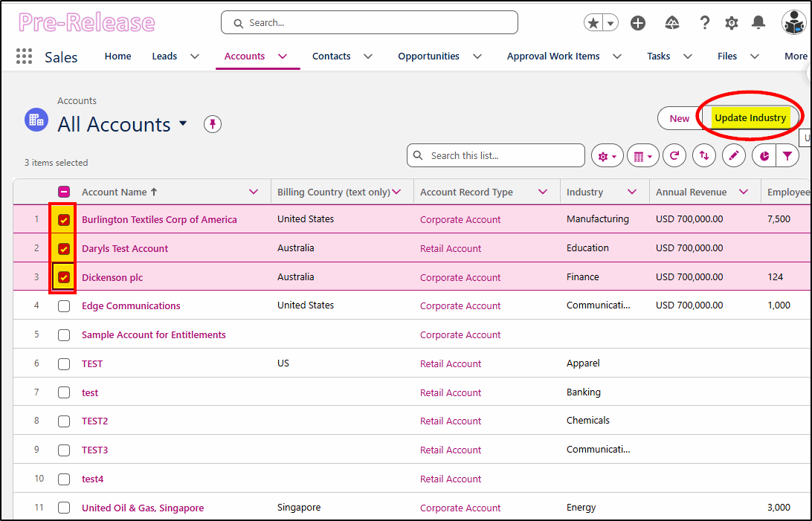Screen dimensions: 812x521
Task: Expand the Accounts tab dropdown chevron
Action: tap(283, 56)
